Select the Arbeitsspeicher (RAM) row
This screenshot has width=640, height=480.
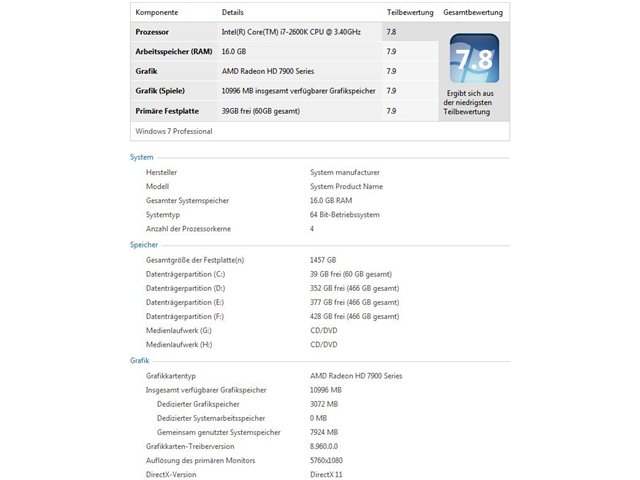point(284,51)
